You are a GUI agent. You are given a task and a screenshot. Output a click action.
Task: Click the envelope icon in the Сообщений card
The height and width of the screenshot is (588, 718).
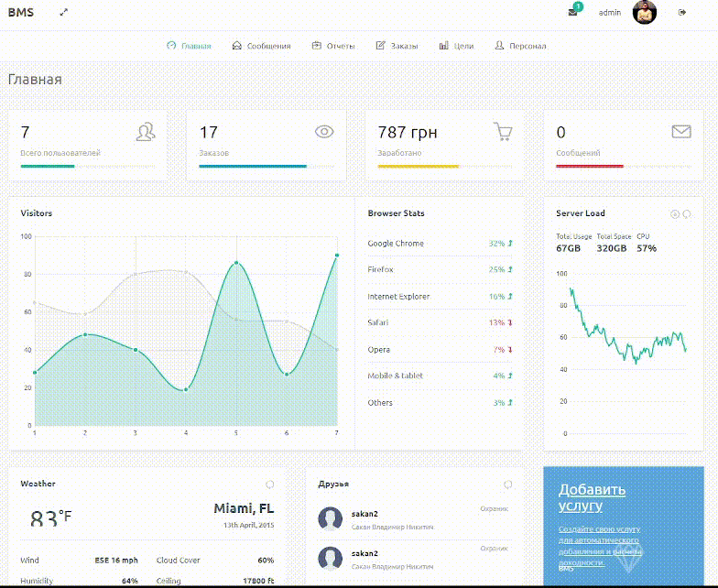pyautogui.click(x=681, y=132)
